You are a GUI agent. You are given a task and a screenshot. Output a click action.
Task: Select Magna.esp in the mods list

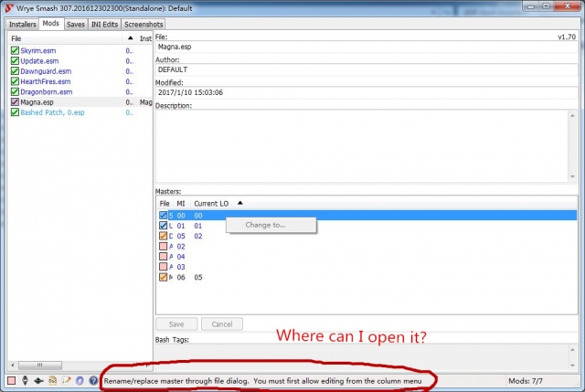pos(37,101)
